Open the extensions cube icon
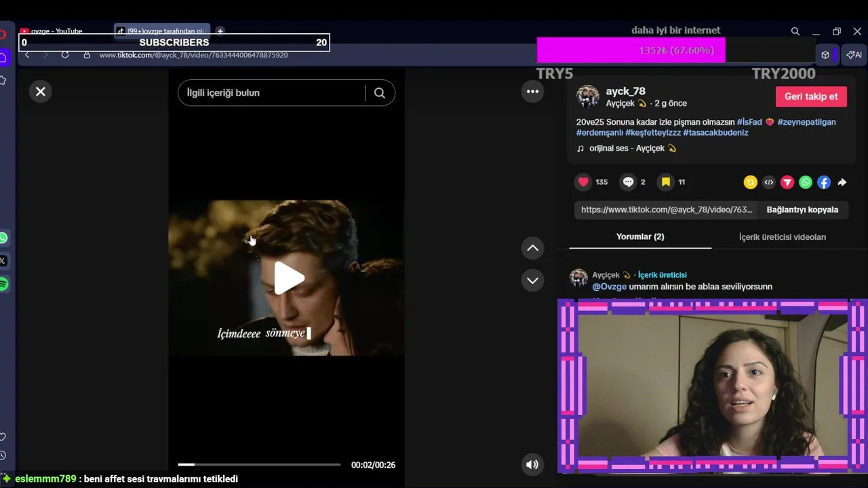The height and width of the screenshot is (488, 868). (825, 55)
